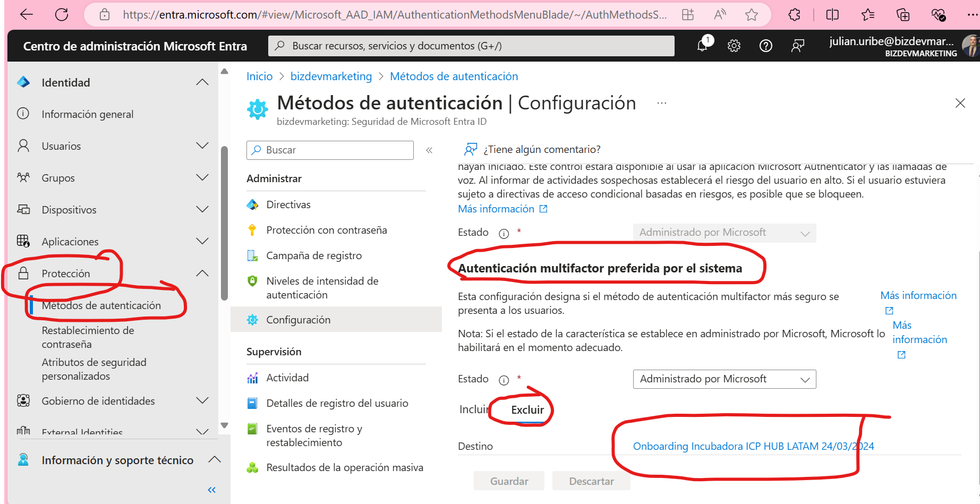
Task: Open the lower Estado dropdown Administrado por Microsoft
Action: point(725,379)
